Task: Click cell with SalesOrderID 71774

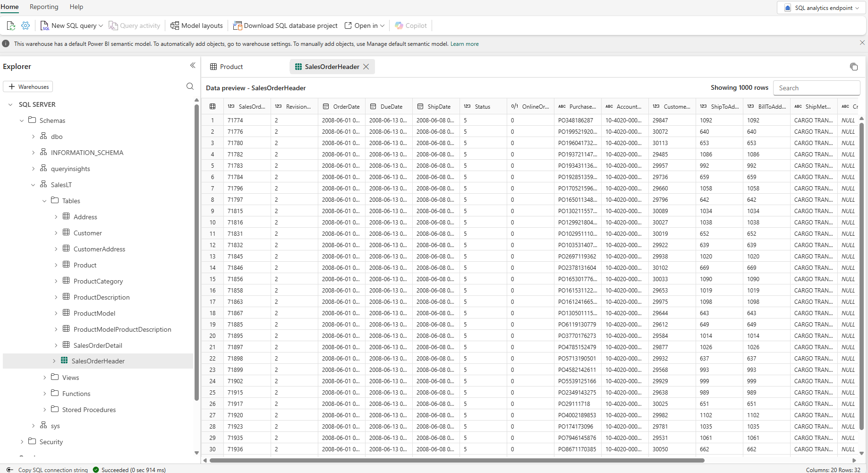Action: 247,120
